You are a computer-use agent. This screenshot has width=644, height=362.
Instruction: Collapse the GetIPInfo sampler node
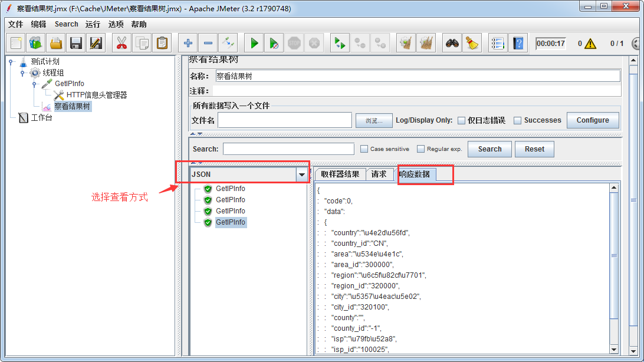(34, 84)
